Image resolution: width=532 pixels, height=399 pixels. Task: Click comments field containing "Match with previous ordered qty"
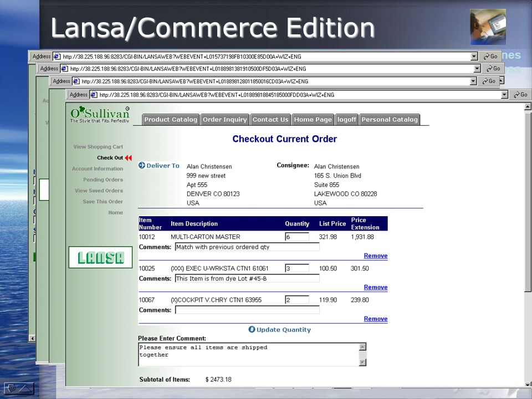[247, 247]
